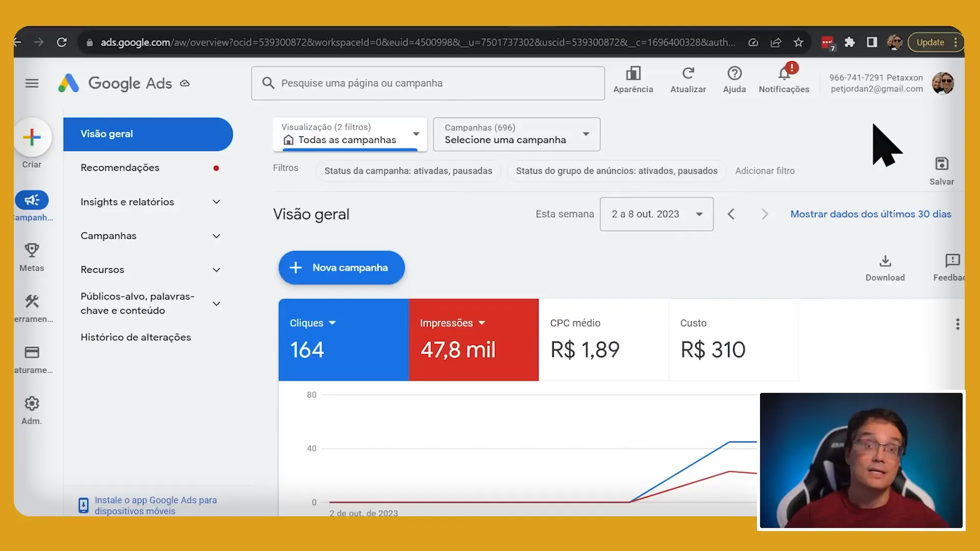Click the mobile app install icon
Viewport: 980px width, 551px height.
pos(83,505)
